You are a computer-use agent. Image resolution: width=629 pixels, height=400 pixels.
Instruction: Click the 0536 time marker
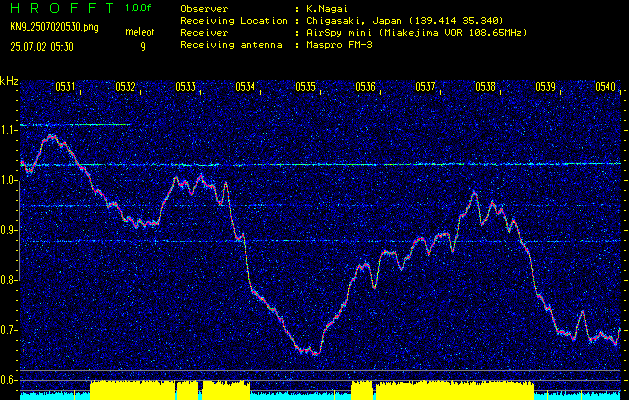click(365, 86)
